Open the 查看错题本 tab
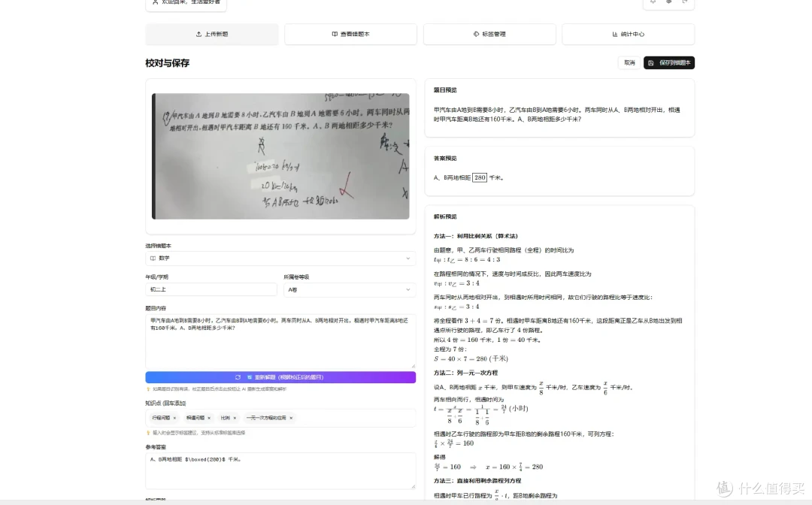Image resolution: width=812 pixels, height=505 pixels. [350, 34]
